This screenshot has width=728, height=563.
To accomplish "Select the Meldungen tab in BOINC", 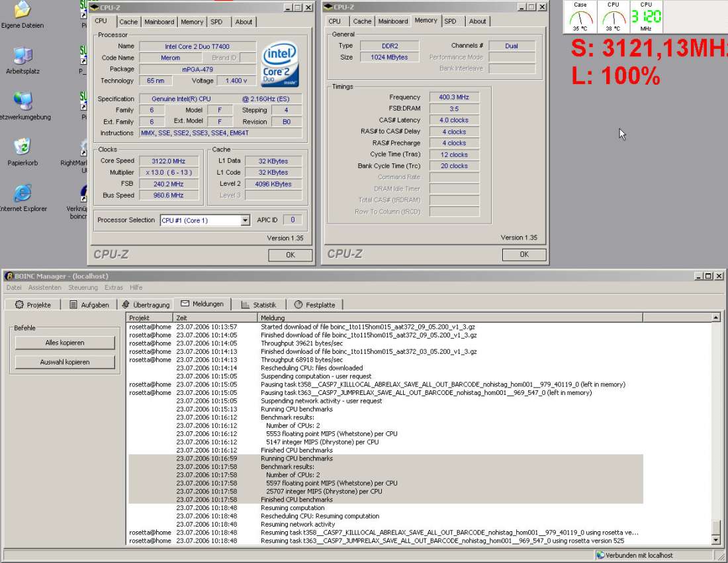I will (x=202, y=304).
